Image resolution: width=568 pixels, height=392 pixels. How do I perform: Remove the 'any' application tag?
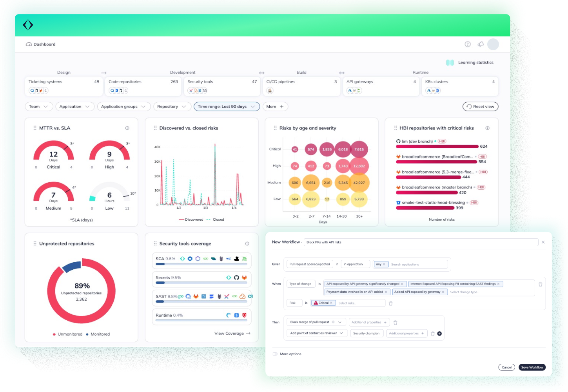click(384, 264)
